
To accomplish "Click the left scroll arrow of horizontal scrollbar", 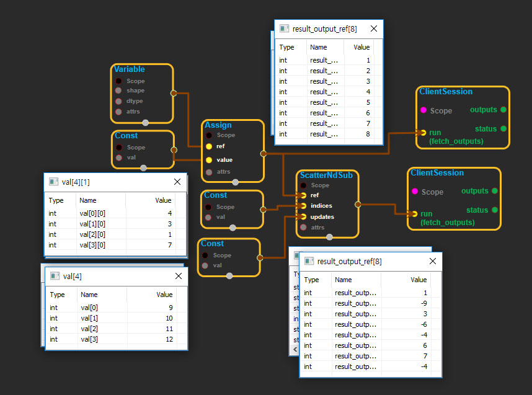I will point(295,350).
